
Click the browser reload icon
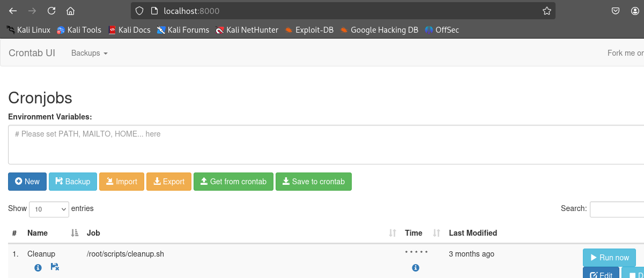(51, 11)
